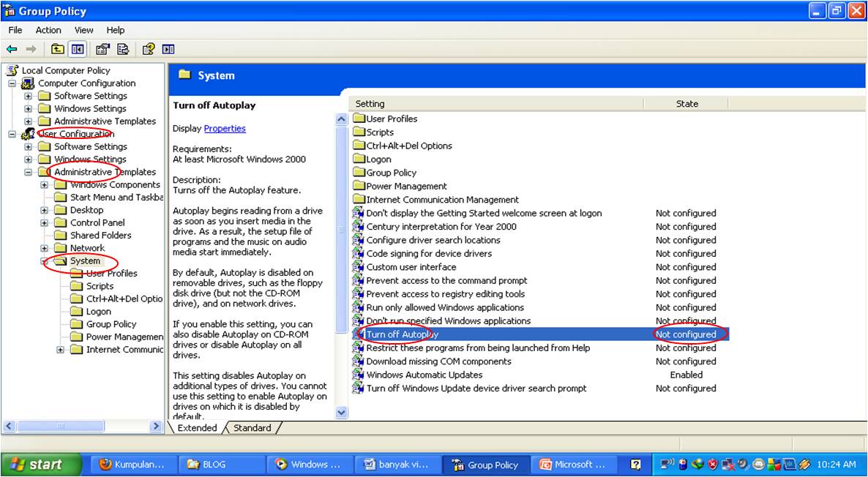This screenshot has height=477, width=868.
Task: Open the Firefox Kumpulan taskbar button
Action: 133,465
